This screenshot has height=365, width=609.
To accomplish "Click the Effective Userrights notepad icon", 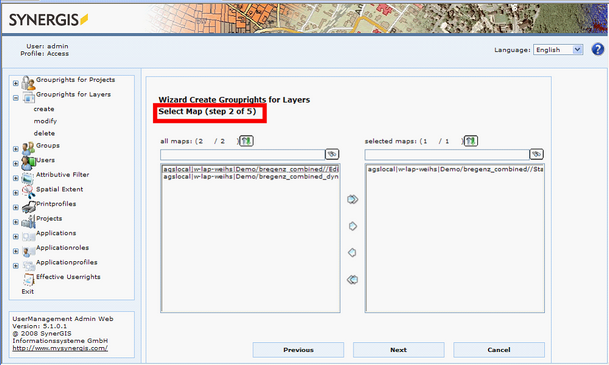I will pyautogui.click(x=28, y=280).
